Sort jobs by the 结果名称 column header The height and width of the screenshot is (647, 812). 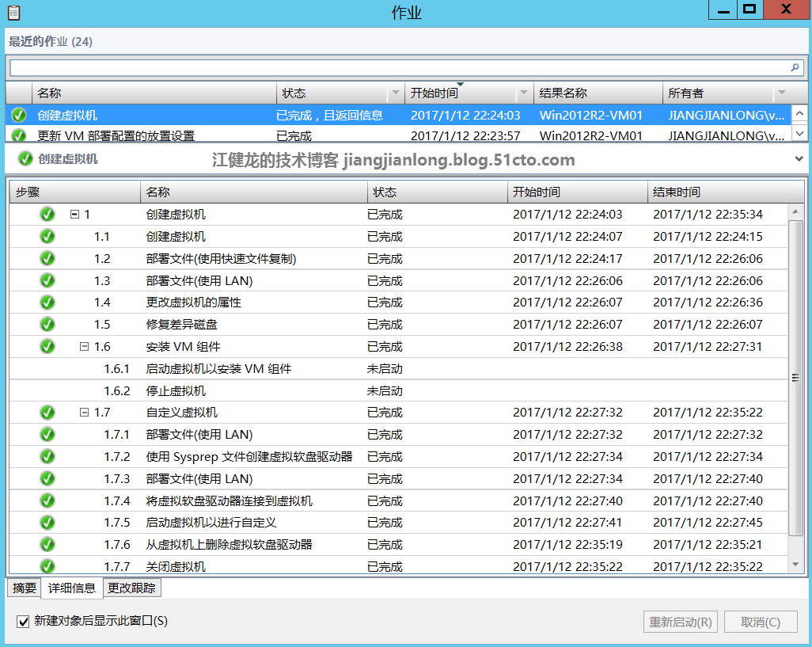click(x=598, y=93)
